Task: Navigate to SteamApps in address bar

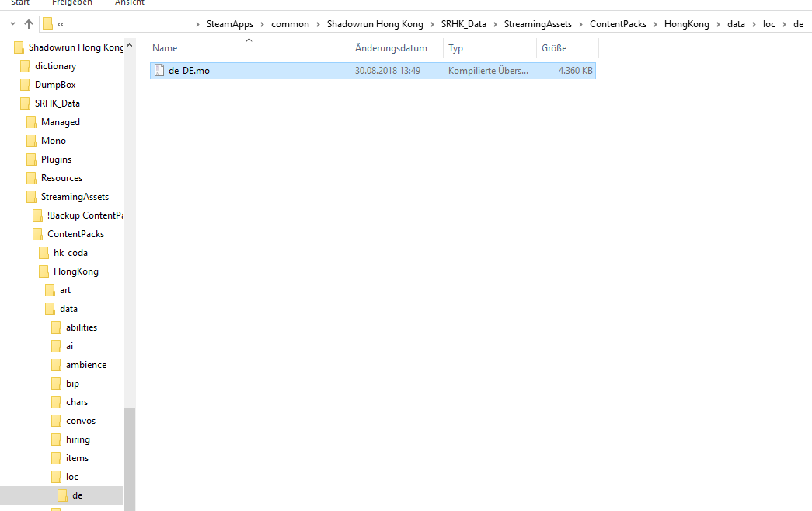Action: [x=230, y=24]
